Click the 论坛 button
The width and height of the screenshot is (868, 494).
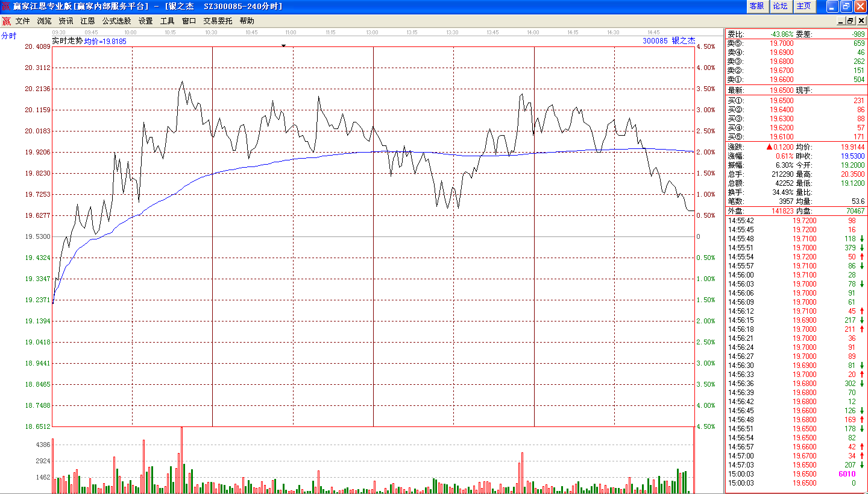(x=780, y=6)
